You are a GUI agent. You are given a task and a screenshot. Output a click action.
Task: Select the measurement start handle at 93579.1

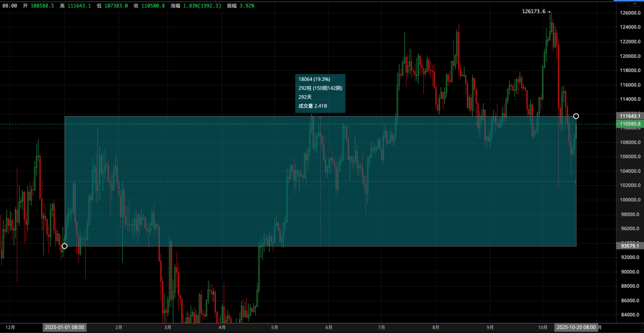click(64, 246)
